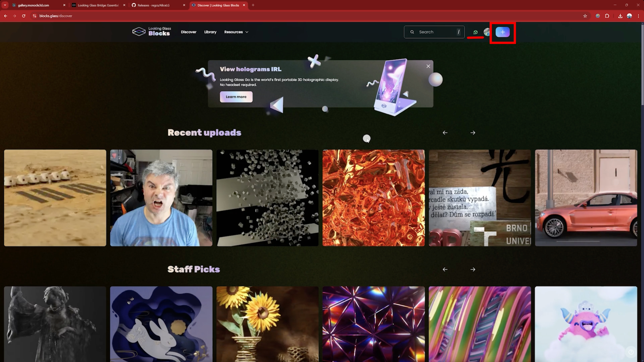
Task: Click the blue plus upload button
Action: pyautogui.click(x=502, y=32)
